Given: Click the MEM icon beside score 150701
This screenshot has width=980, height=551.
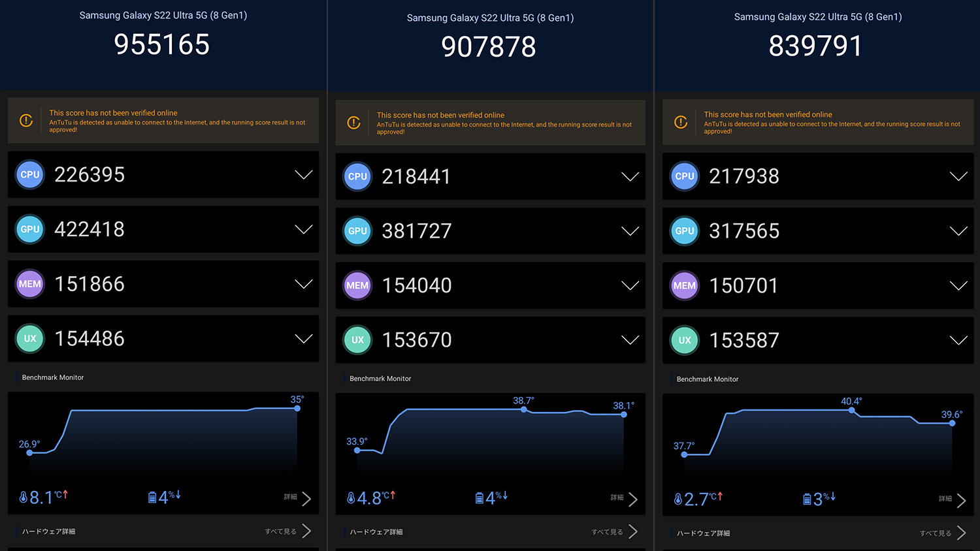Looking at the screenshot, I should pos(685,286).
